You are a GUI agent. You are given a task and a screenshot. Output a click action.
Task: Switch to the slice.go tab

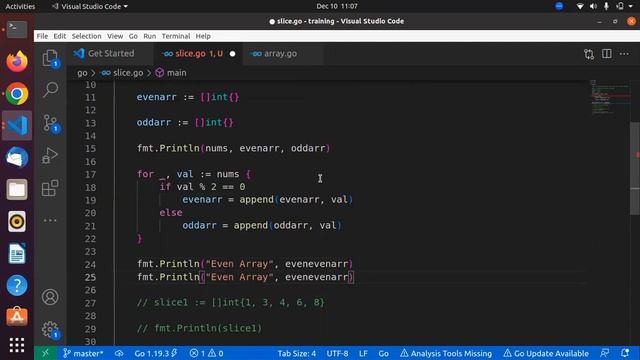pyautogui.click(x=198, y=53)
